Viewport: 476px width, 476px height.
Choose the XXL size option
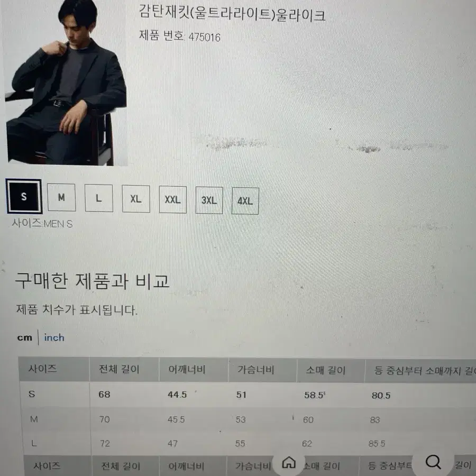tap(173, 199)
